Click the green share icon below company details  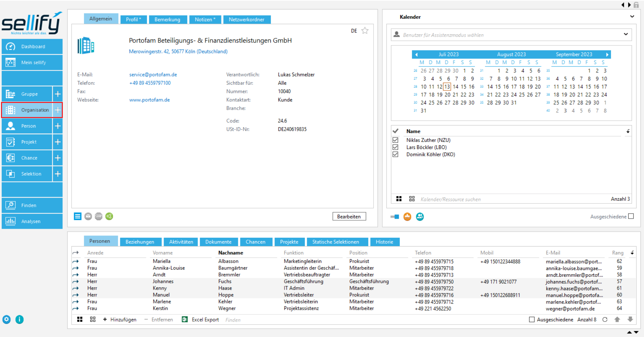click(x=109, y=216)
